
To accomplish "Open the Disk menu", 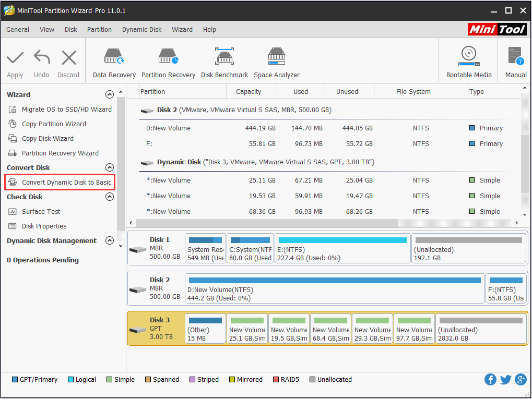I will click(70, 30).
